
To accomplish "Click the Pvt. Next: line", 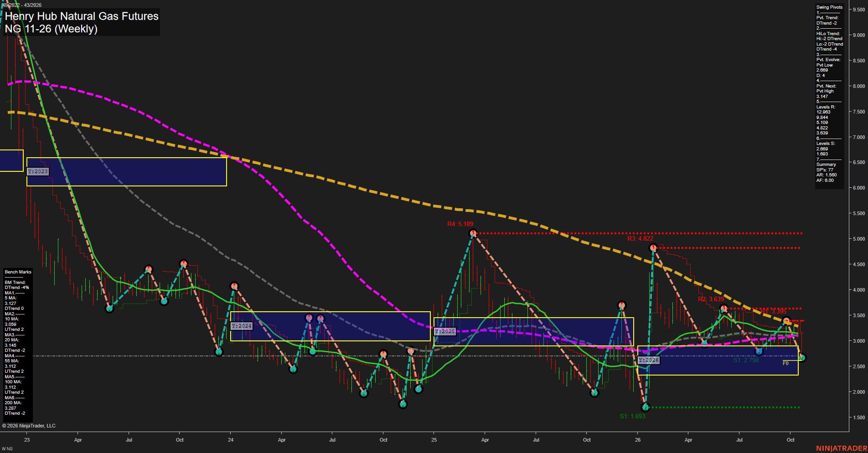I will [x=826, y=86].
